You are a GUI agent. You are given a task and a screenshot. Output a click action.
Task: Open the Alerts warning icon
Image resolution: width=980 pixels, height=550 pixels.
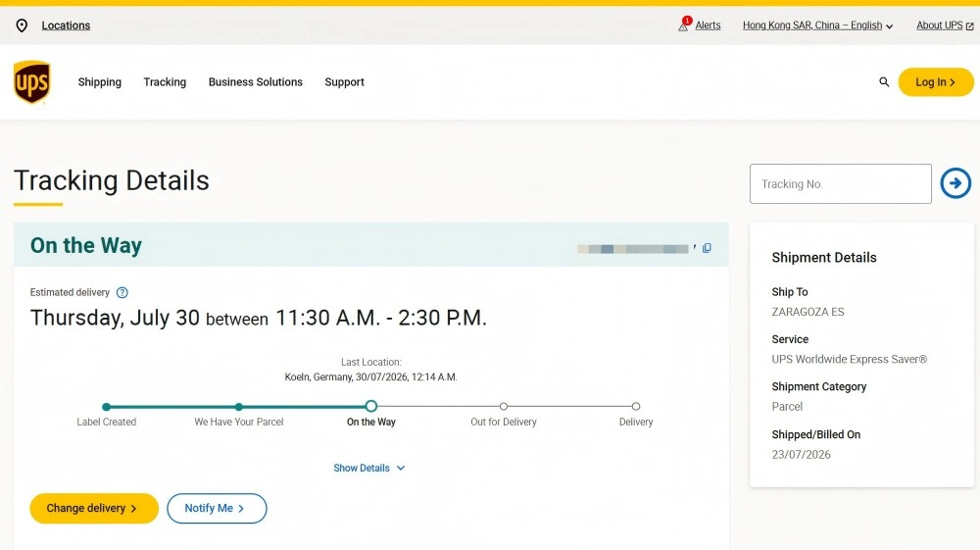point(684,25)
